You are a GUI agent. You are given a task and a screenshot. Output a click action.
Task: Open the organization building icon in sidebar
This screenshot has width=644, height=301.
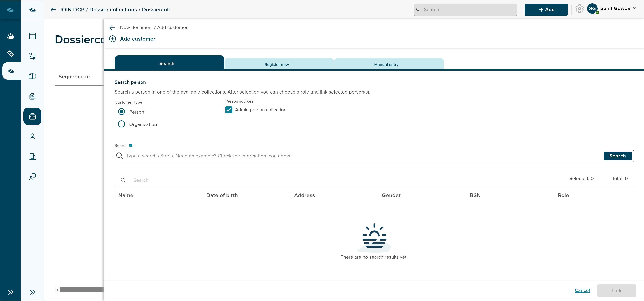point(32,157)
